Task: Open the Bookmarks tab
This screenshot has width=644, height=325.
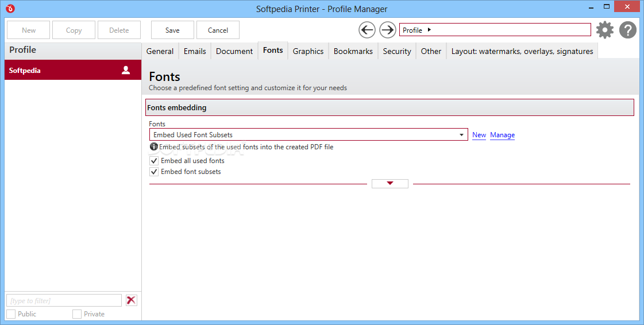Action: coord(353,51)
